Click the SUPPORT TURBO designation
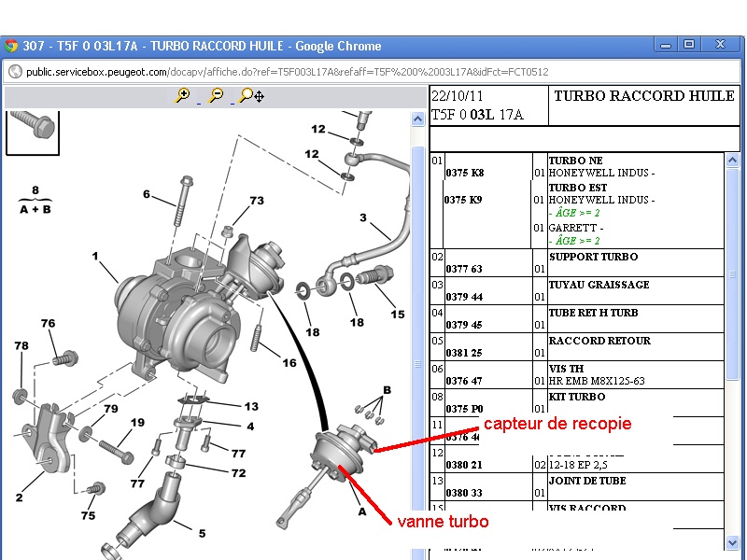This screenshot has height=560, width=747. 594,258
